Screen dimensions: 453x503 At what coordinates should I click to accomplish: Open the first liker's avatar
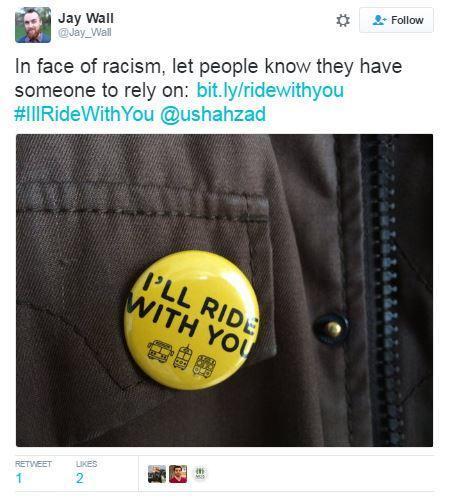(x=157, y=474)
